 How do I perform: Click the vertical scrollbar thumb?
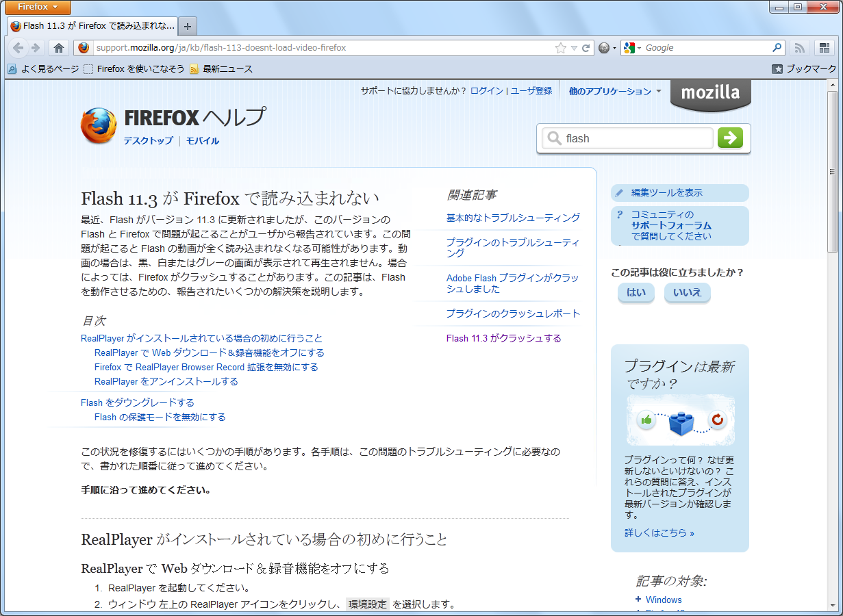pos(833,171)
